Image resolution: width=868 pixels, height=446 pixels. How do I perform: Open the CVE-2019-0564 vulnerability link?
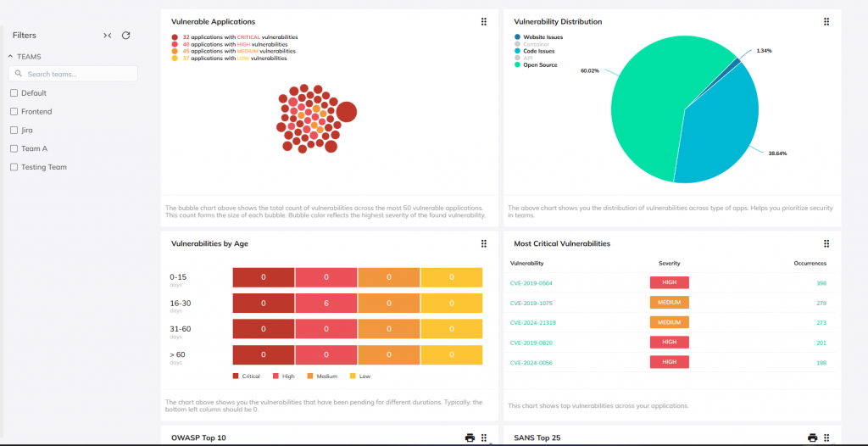pyautogui.click(x=531, y=283)
